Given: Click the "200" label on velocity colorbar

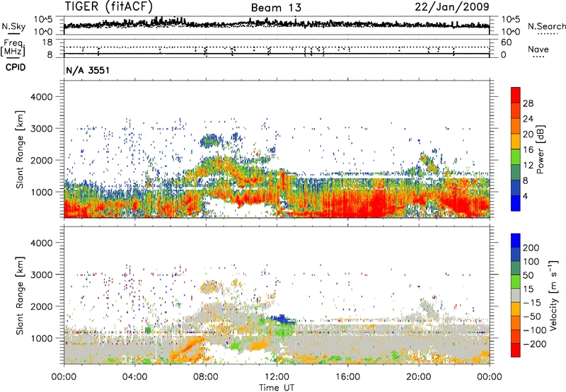Looking at the screenshot, I should (x=531, y=248).
